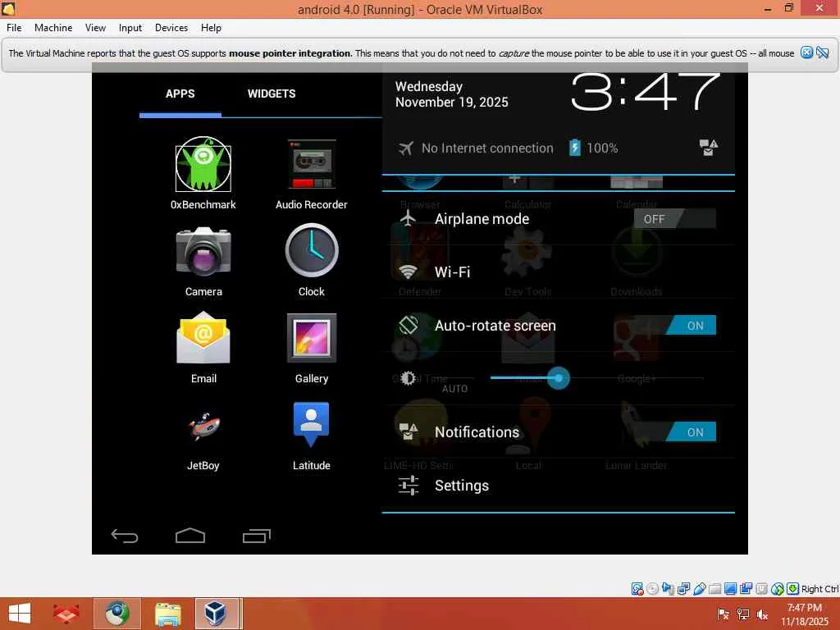Screen dimensions: 840x630
Task: Click VirtualBox taskbar button
Action: 217,614
